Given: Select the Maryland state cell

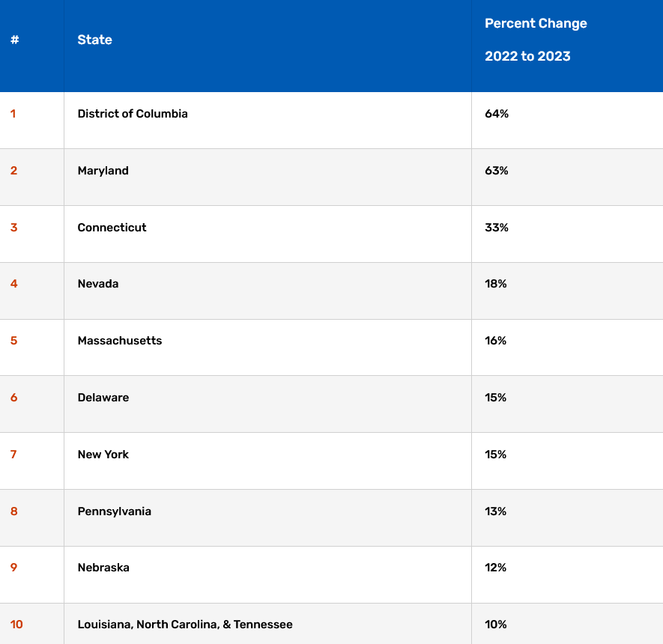Looking at the screenshot, I should pos(103,171).
